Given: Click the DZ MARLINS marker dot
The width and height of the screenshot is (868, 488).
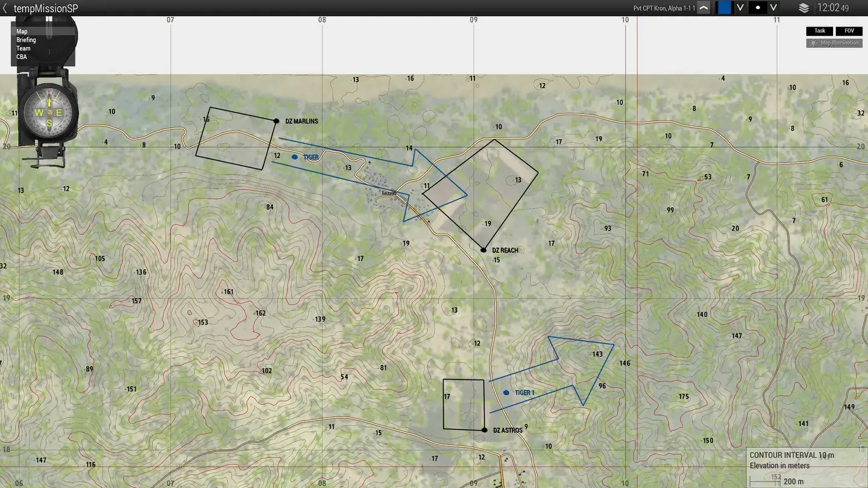Looking at the screenshot, I should point(276,120).
